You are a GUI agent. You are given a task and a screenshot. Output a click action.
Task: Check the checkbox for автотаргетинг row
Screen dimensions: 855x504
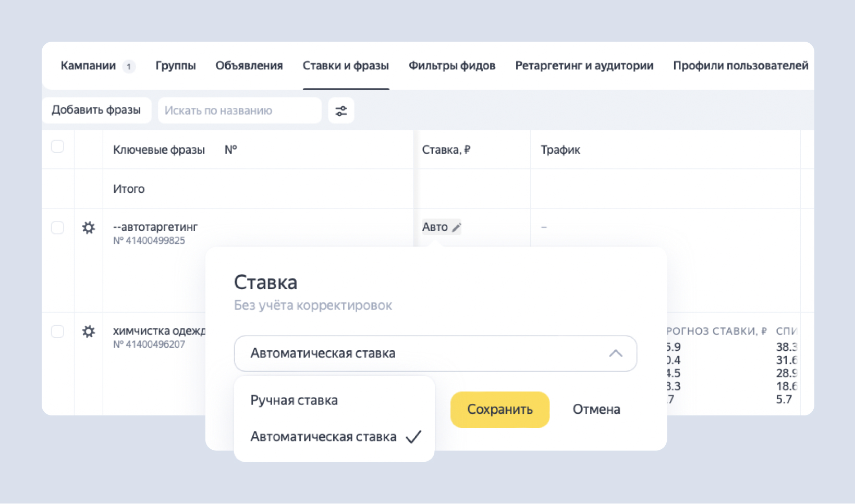57,227
